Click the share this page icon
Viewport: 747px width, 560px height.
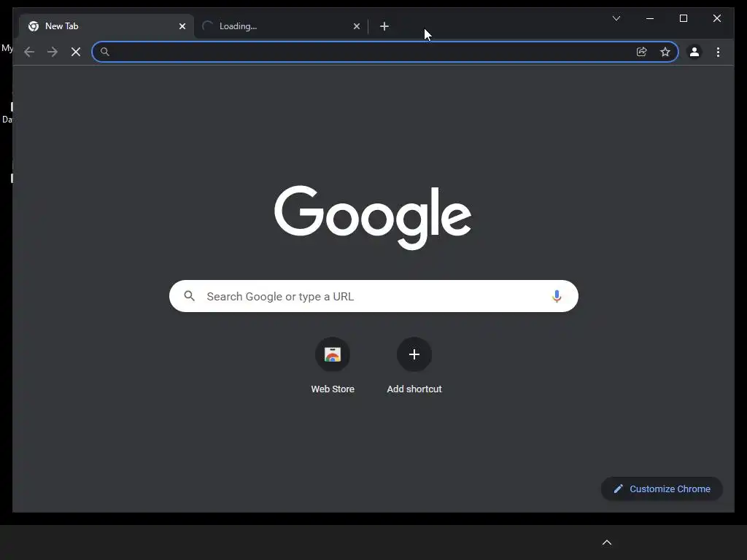(642, 52)
